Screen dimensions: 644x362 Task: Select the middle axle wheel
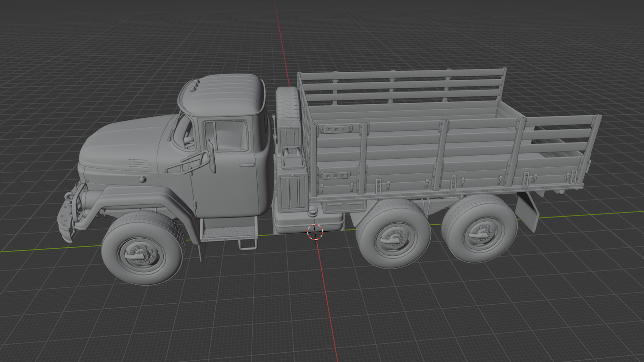point(393,234)
